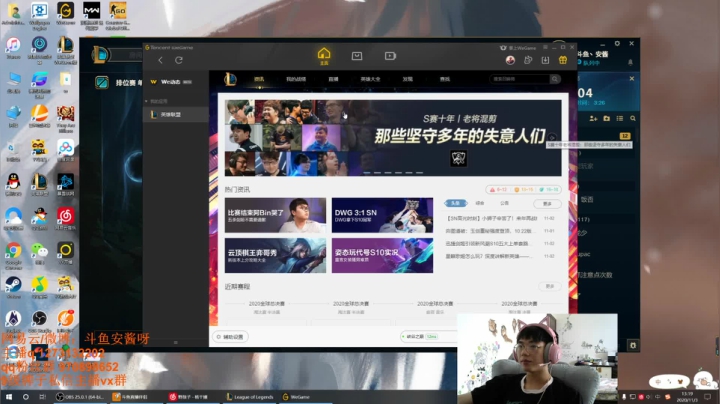Viewport: 720px width, 404px height.
Task: Open the yellow gift box icon
Action: pos(562,60)
